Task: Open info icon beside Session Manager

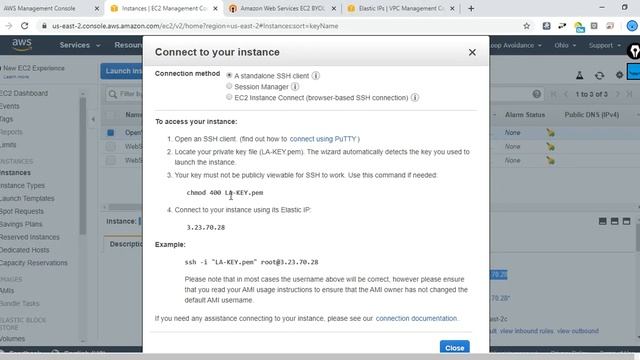Action: 295,87
